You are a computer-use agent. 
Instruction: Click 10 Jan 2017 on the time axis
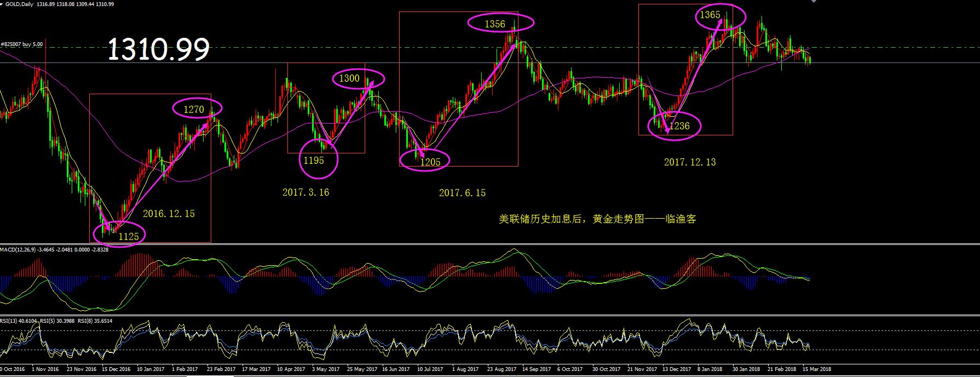[151, 369]
